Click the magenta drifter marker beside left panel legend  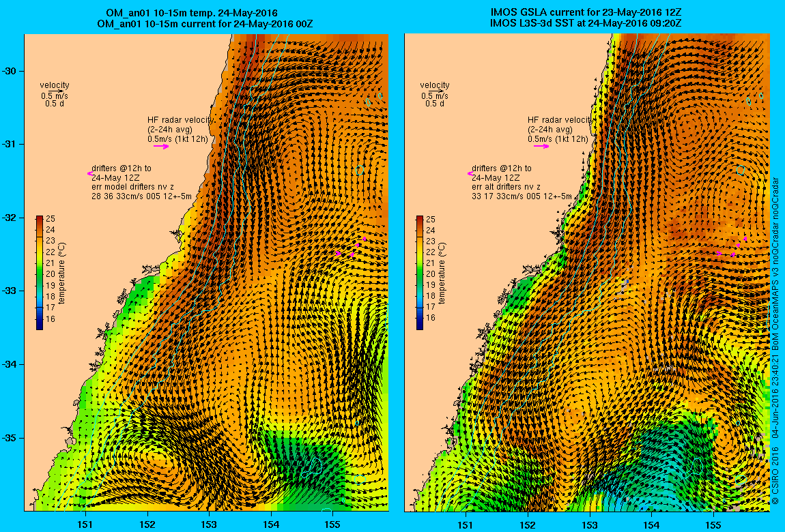(x=89, y=173)
